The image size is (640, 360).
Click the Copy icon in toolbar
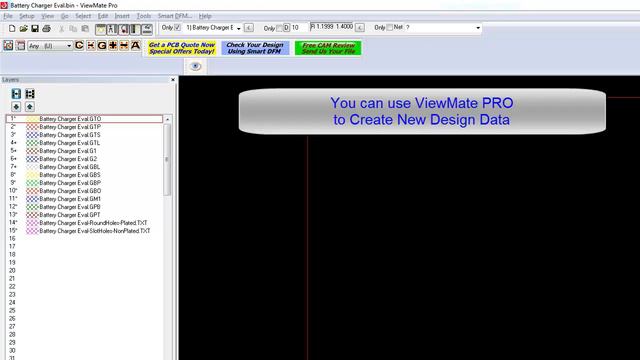(73, 29)
